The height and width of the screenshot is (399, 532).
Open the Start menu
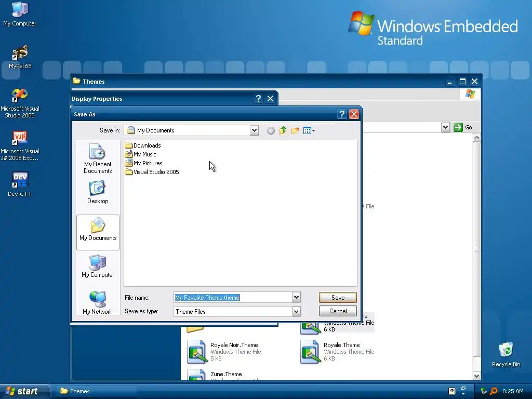(24, 391)
